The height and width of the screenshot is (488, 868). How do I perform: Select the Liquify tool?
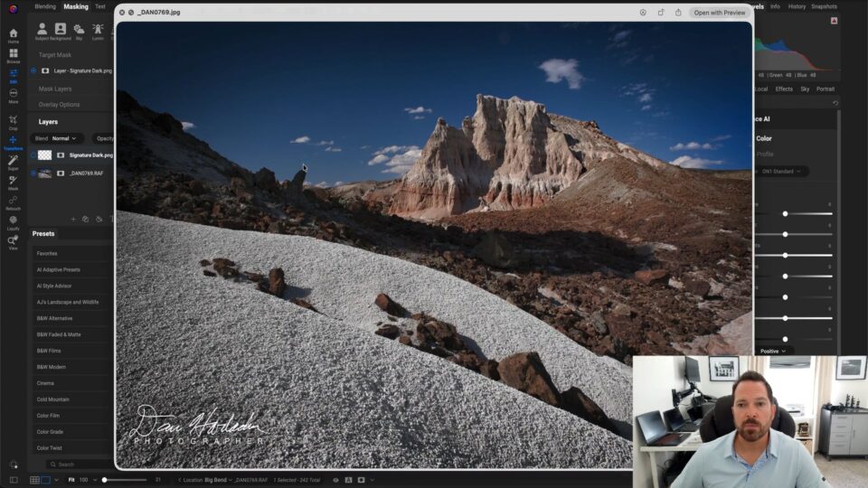tap(14, 222)
